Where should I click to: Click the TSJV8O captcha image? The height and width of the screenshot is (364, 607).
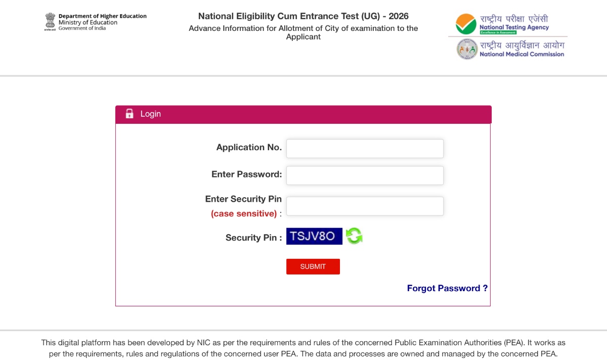click(314, 236)
